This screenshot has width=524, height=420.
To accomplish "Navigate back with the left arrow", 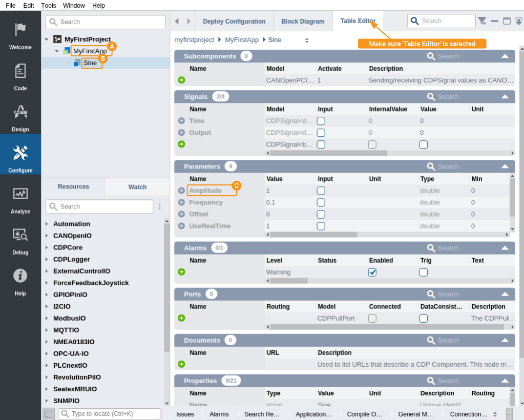I will [x=177, y=22].
